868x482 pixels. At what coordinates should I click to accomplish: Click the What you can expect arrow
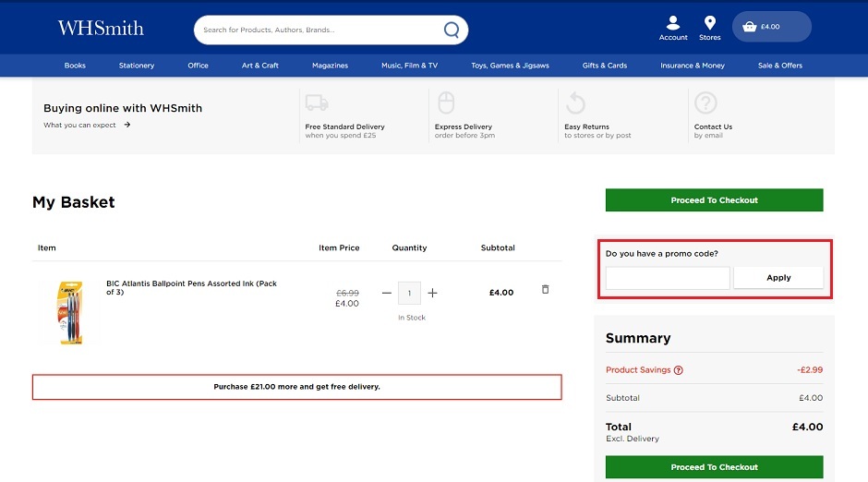[x=127, y=125]
